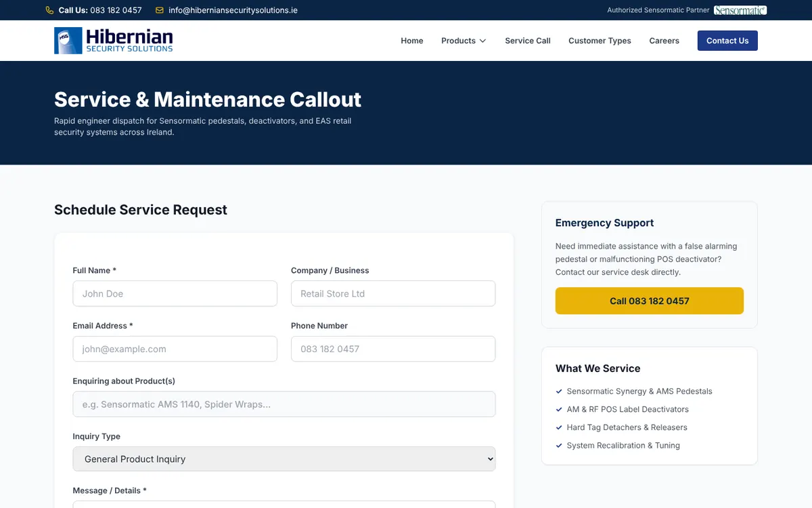The width and height of the screenshot is (812, 508).
Task: Expand the Products menu chevron
Action: coord(482,41)
